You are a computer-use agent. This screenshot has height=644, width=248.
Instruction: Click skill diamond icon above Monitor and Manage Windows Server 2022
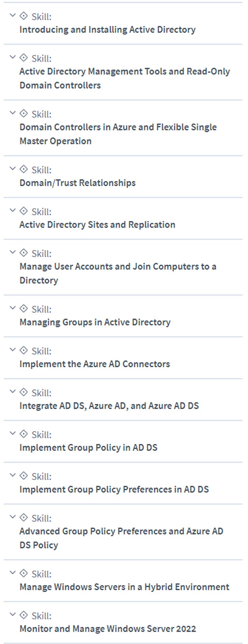coord(24,615)
